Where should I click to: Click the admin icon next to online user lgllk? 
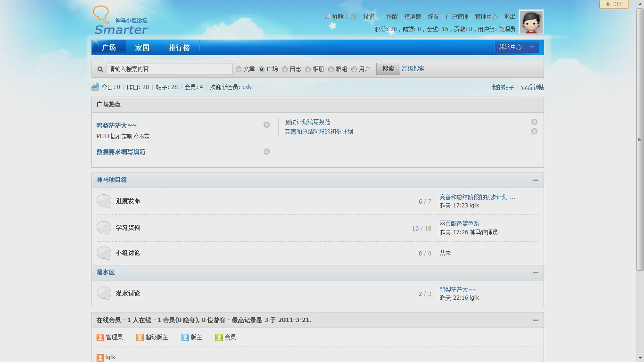[100, 358]
